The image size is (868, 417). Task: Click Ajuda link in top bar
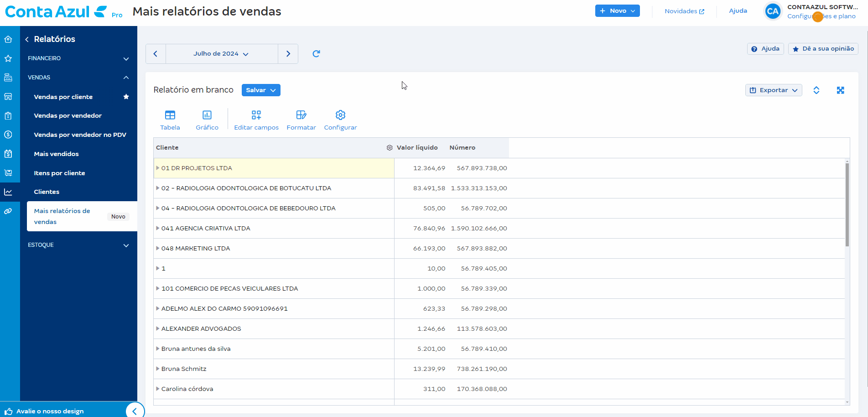[738, 11]
